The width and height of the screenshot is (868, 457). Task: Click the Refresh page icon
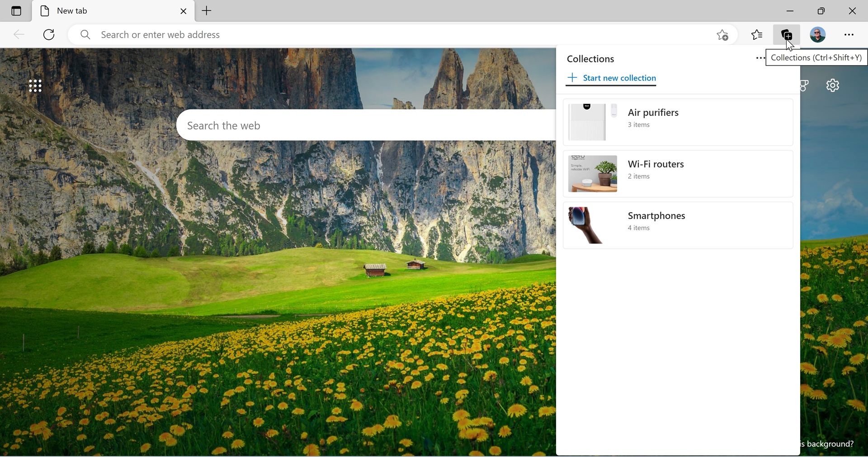(x=49, y=35)
